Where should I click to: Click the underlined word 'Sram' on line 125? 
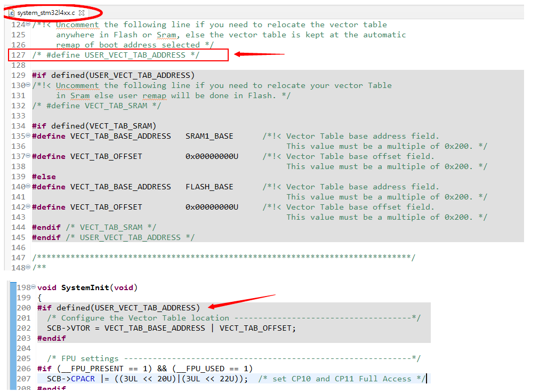(x=166, y=35)
